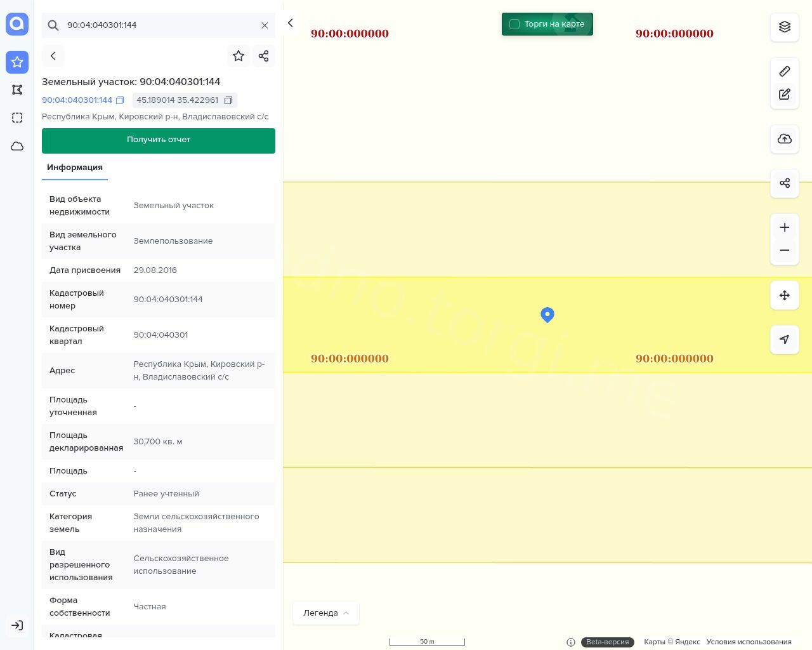
Task: Enable the "Торги на карте" checkbox
Action: [x=514, y=24]
